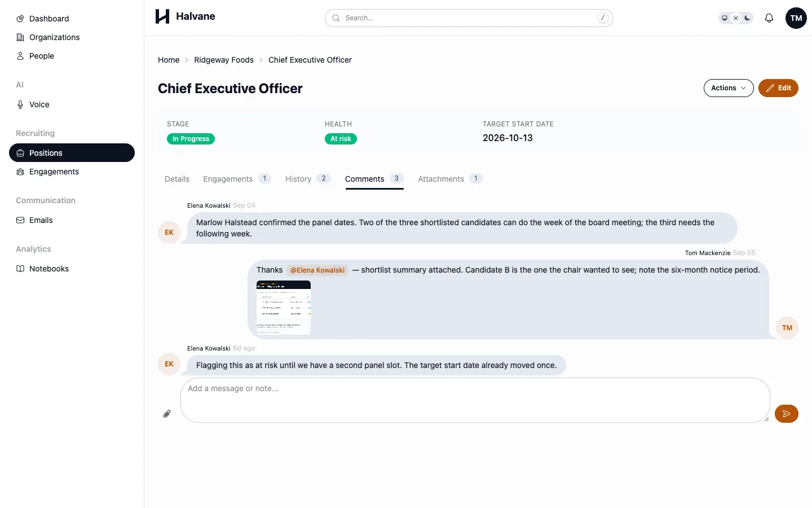Screen dimensions: 812x508
Task: Switch theme to light mode
Action: click(x=736, y=18)
